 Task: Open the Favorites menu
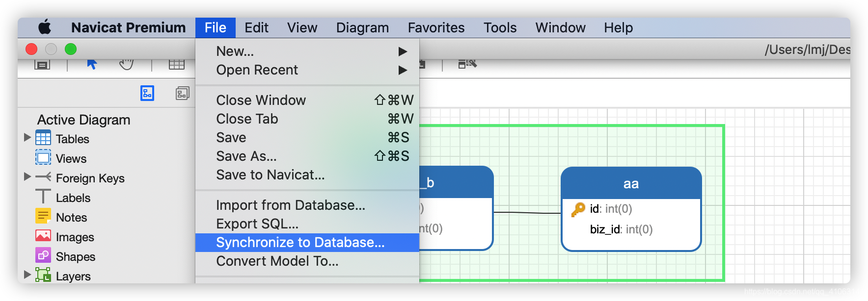(436, 27)
